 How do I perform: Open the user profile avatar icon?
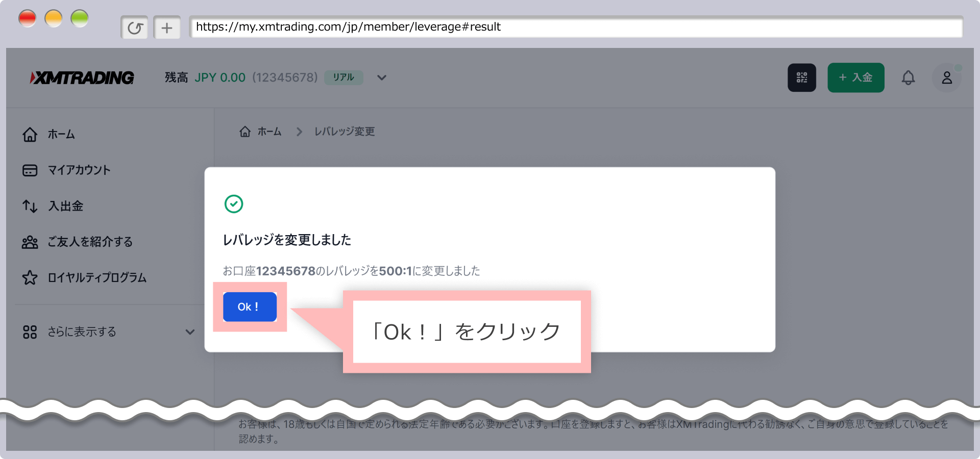(x=946, y=78)
